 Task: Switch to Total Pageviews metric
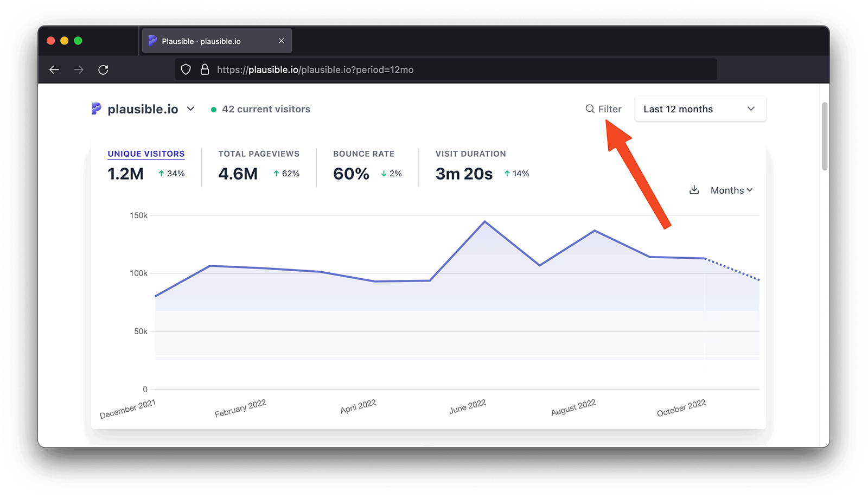point(259,154)
